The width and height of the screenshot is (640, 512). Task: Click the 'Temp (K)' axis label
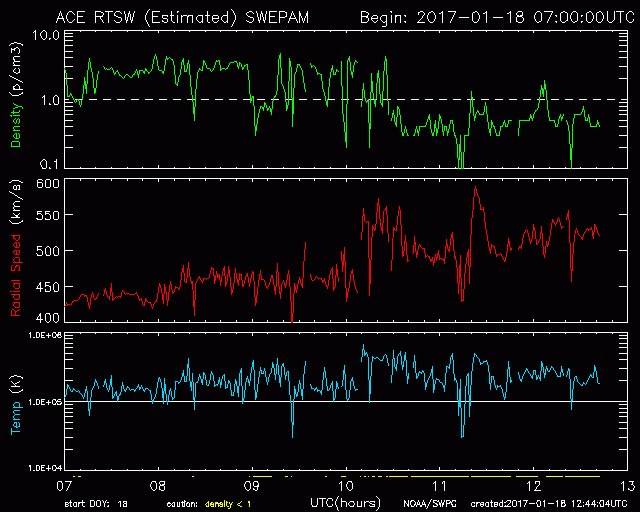coord(16,405)
